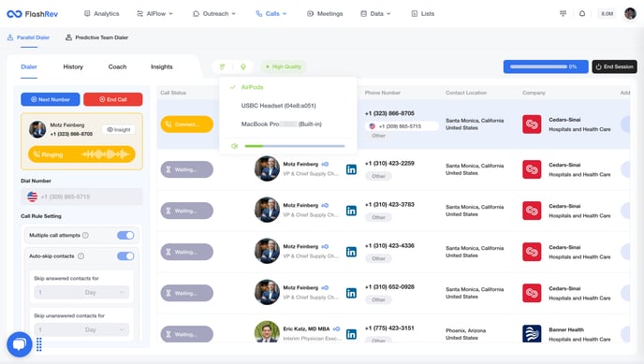Click the yellow Connect status button
Image resolution: width=644 pixels, height=364 pixels.
187,124
